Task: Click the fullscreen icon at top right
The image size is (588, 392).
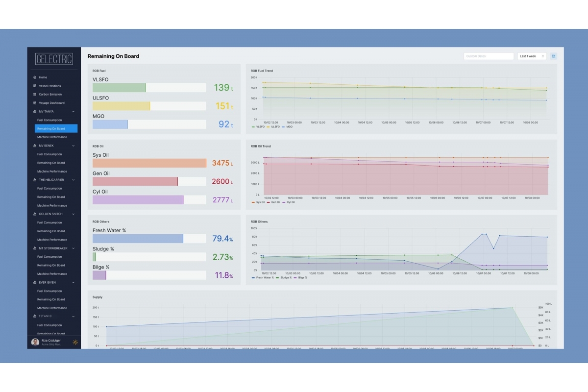Action: coord(553,56)
